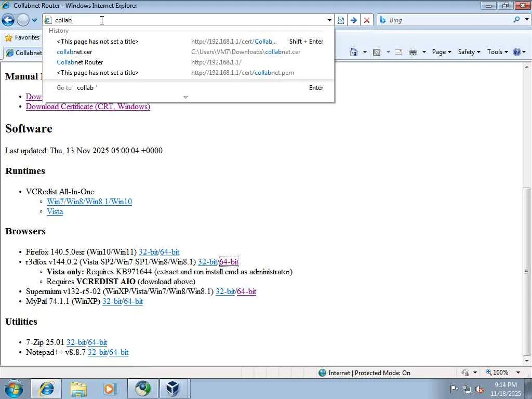
Task: Open the search provider dropdown arrow
Action: (x=527, y=19)
